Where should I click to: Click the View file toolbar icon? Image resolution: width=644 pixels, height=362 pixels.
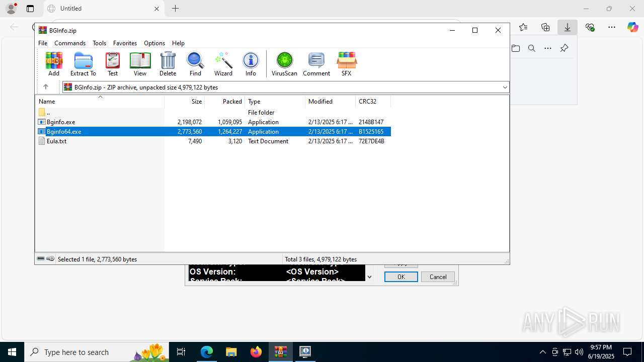(140, 64)
